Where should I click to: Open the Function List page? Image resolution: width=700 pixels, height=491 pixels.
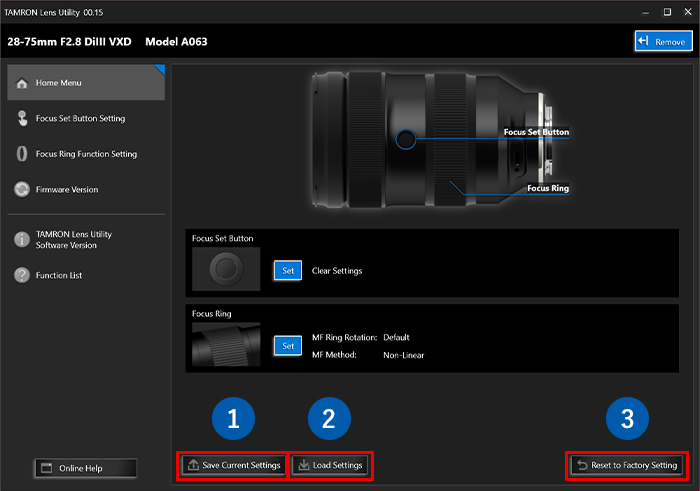point(86,275)
